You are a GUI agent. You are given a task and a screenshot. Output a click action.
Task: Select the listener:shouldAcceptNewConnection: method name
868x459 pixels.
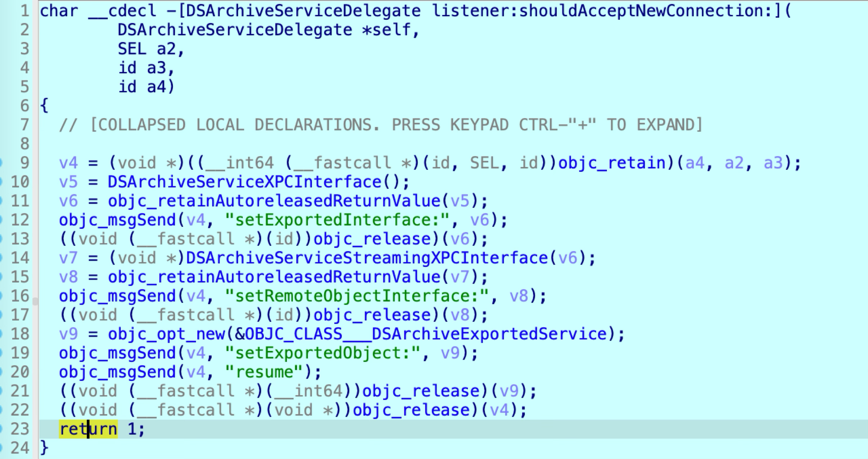(x=601, y=10)
